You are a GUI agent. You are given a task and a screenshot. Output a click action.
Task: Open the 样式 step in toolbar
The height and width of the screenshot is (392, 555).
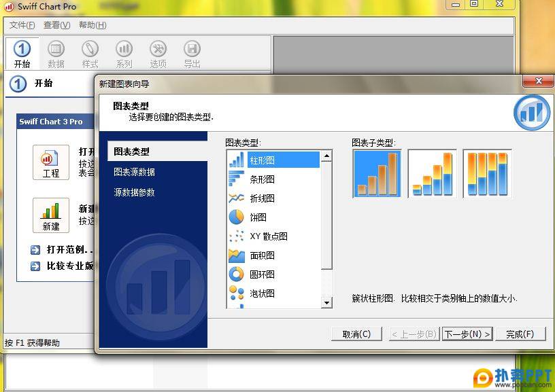90,49
